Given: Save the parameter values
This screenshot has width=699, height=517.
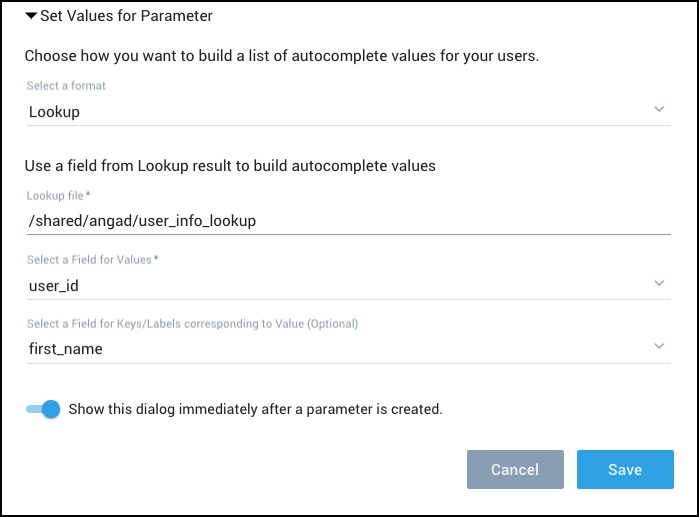Looking at the screenshot, I should pos(624,469).
